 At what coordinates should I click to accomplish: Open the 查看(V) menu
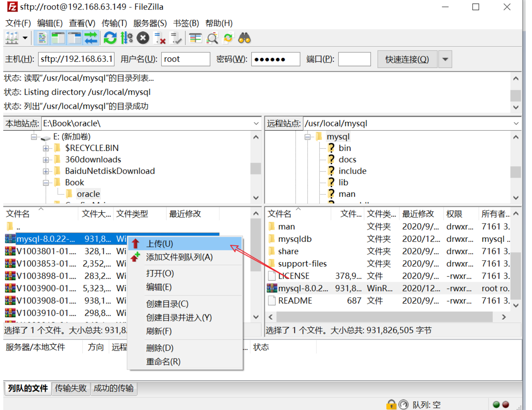click(82, 23)
